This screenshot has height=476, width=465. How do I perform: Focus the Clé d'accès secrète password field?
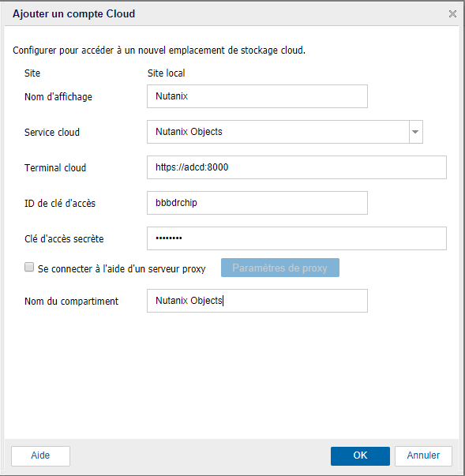(297, 238)
